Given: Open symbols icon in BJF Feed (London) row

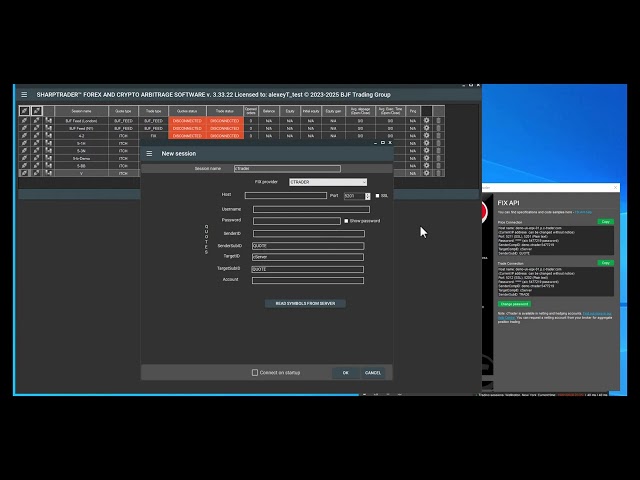Looking at the screenshot, I should [x=49, y=121].
